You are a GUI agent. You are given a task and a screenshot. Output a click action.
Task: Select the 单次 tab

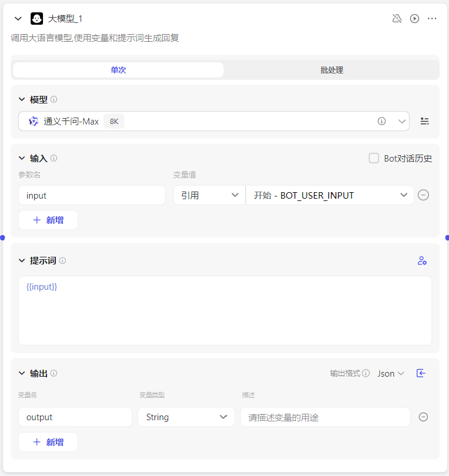point(118,70)
